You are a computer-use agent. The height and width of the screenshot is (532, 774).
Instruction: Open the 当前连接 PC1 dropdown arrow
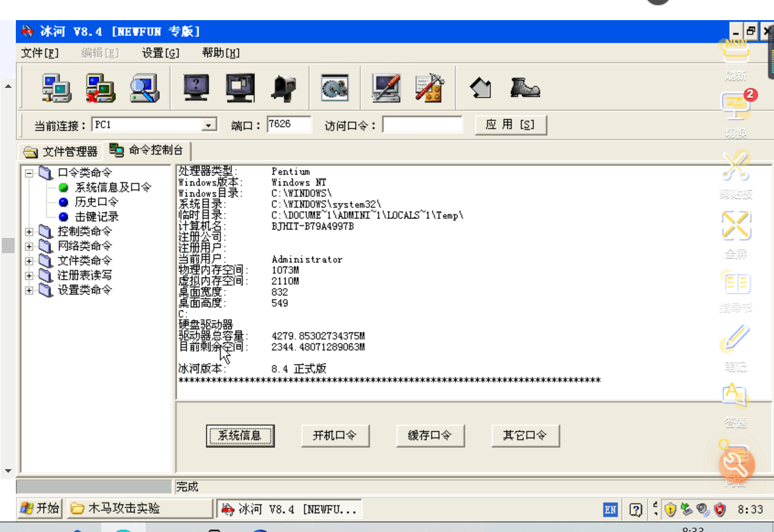pos(210,125)
